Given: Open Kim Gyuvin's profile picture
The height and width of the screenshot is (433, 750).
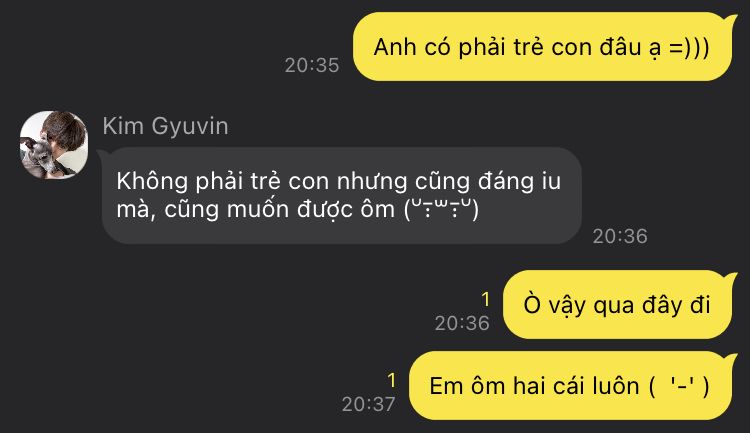Looking at the screenshot, I should [54, 145].
